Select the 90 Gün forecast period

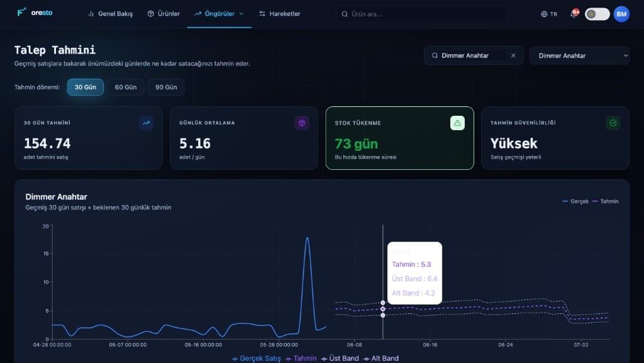pyautogui.click(x=166, y=87)
